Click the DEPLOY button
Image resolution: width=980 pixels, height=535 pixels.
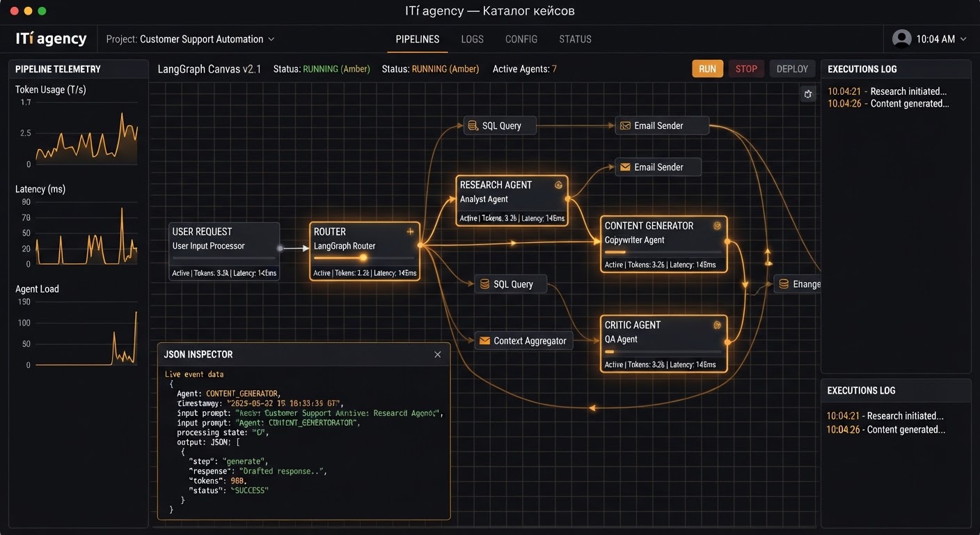(792, 69)
